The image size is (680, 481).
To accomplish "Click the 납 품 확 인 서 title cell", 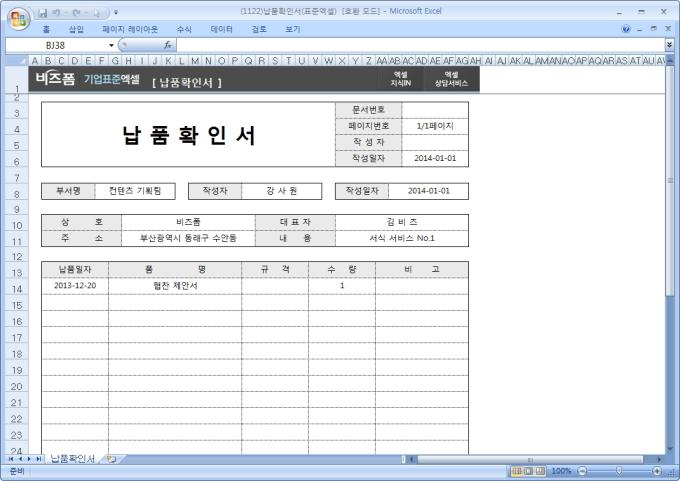I will [x=188, y=134].
